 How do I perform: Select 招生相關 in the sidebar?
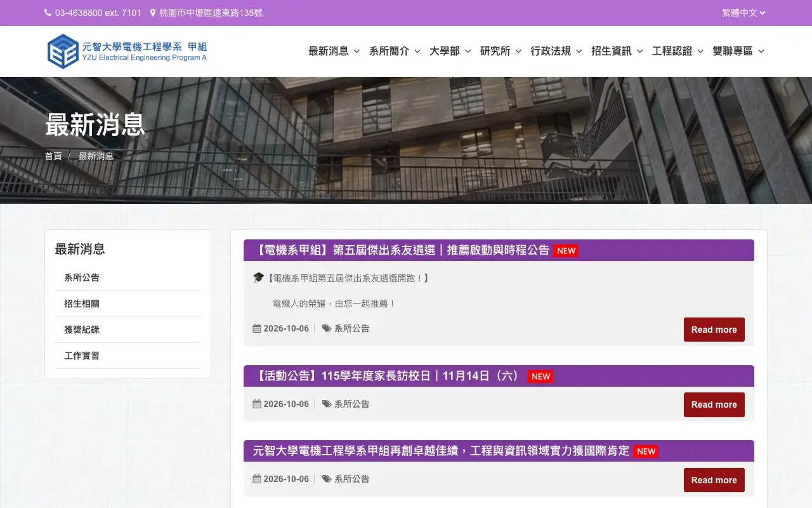128,304
